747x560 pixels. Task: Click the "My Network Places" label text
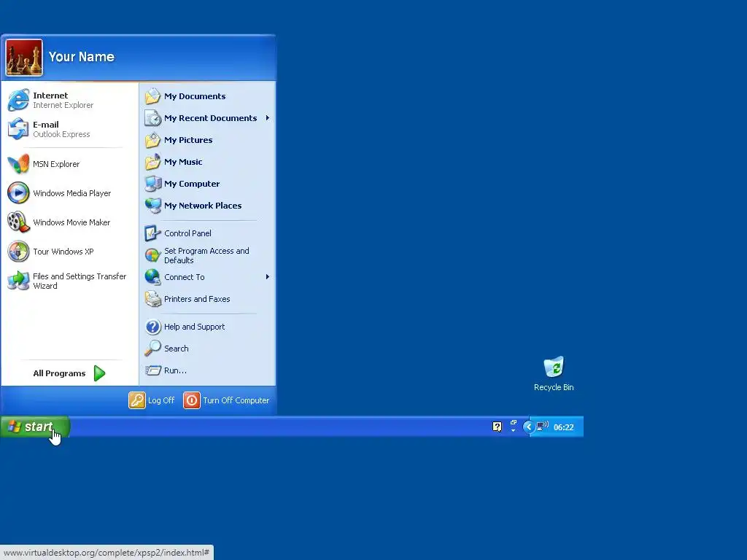[x=203, y=206]
